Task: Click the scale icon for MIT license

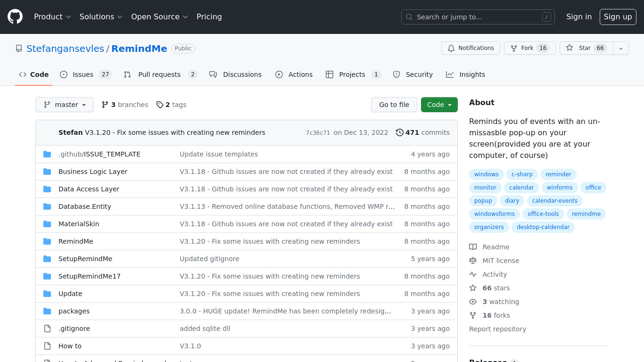Action: coord(473,261)
